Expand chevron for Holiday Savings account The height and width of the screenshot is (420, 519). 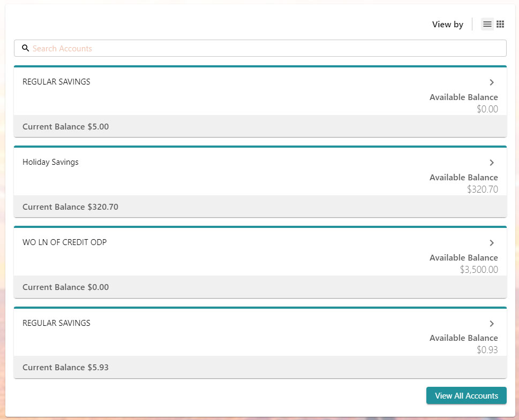(x=492, y=163)
